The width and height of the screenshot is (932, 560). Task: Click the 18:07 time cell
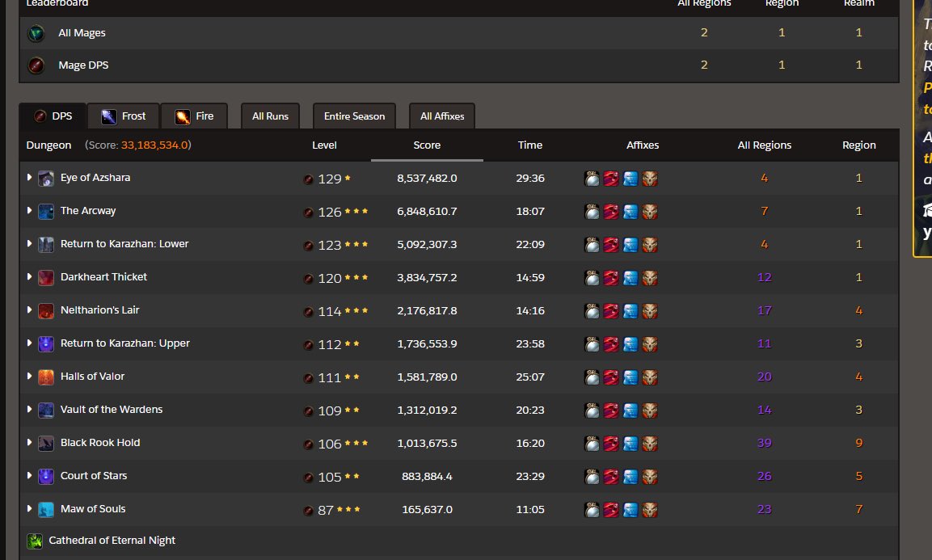tap(529, 211)
